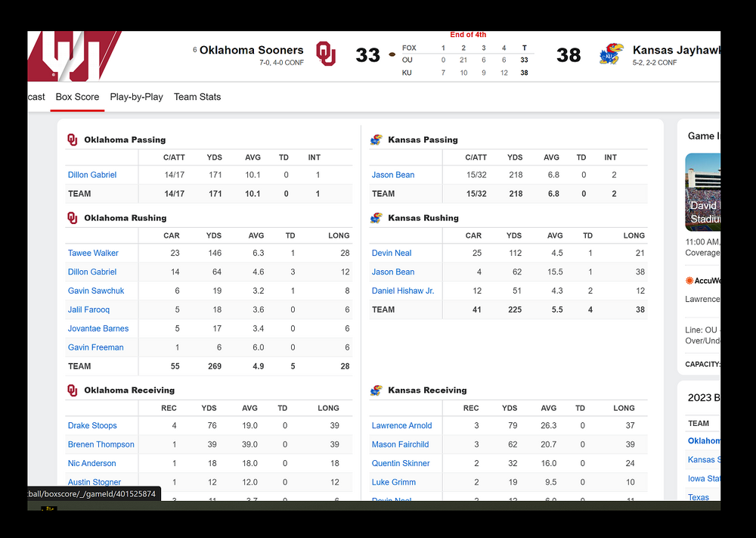Image resolution: width=756 pixels, height=538 pixels.
Task: Click the Oklahoma Sooners team name in the header
Action: click(x=251, y=50)
